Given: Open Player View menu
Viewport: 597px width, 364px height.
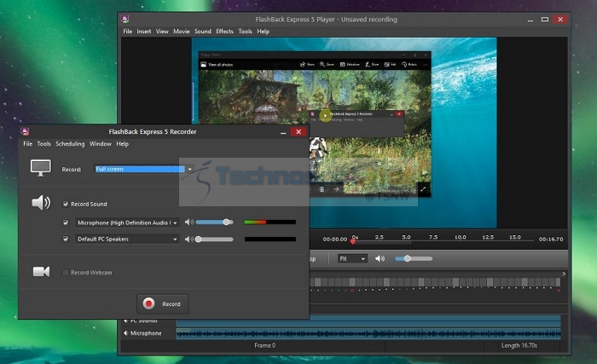Looking at the screenshot, I should (162, 32).
